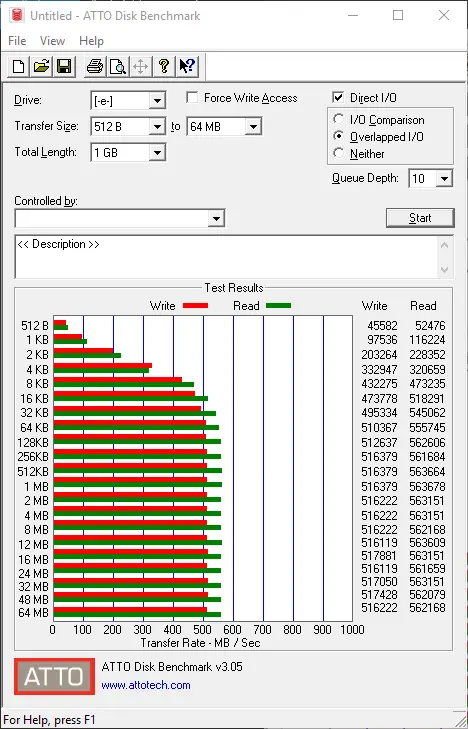Click the grayed move arrows toolbar icon
This screenshot has height=729, width=468.
pyautogui.click(x=140, y=66)
